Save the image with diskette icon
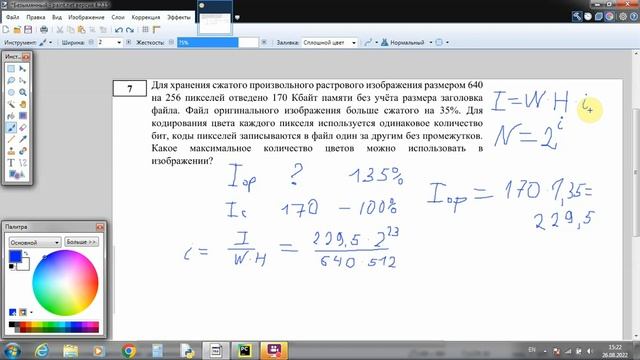The image size is (640, 360). [x=28, y=29]
